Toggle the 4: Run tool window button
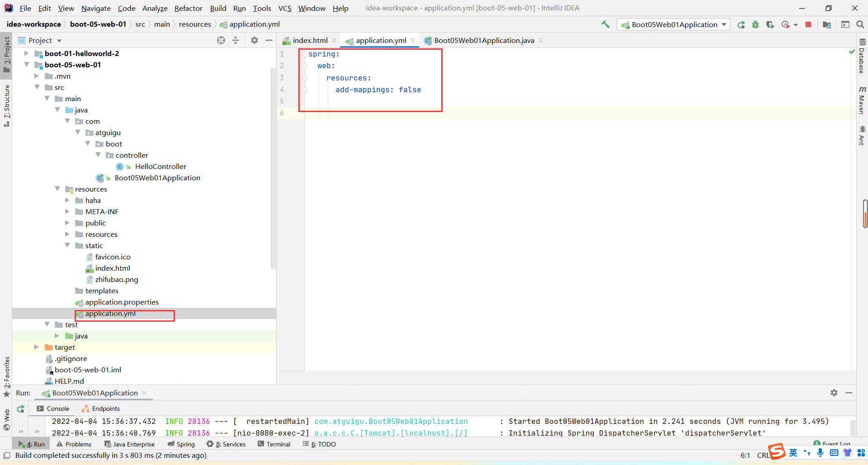 click(x=32, y=444)
